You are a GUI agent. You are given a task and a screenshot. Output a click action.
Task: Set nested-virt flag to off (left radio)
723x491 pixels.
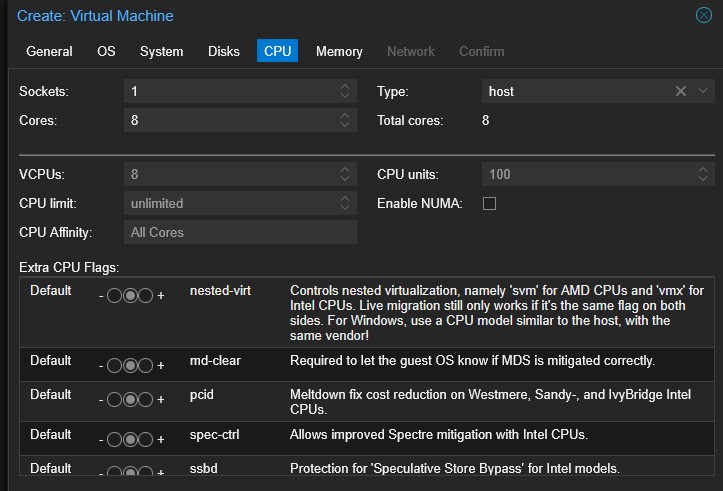[x=114, y=296]
